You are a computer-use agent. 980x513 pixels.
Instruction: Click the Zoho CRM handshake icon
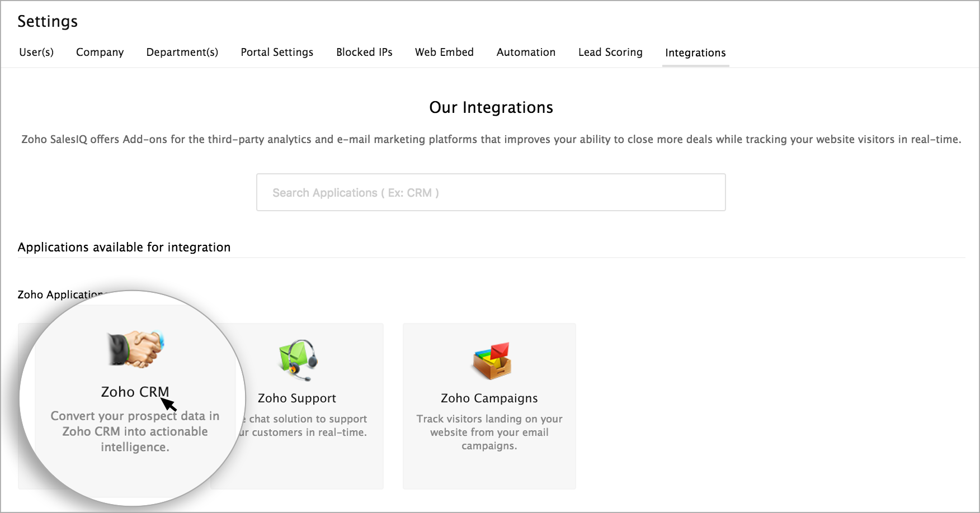[x=136, y=349]
